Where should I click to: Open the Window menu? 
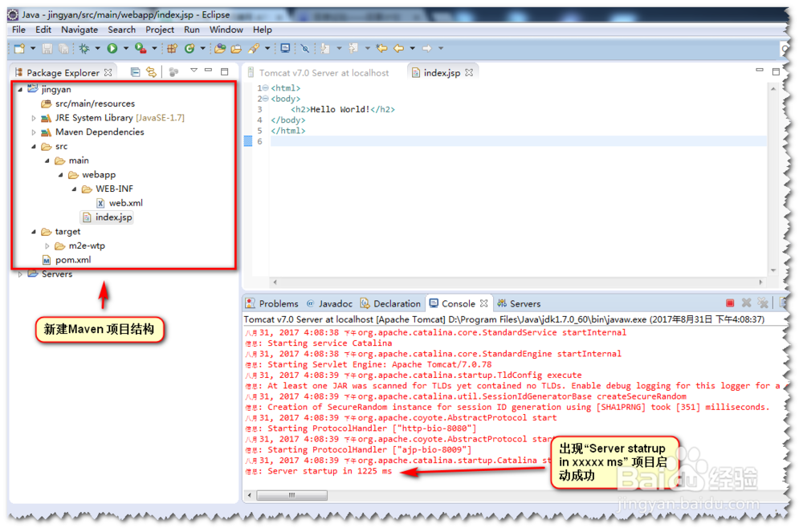[226, 30]
